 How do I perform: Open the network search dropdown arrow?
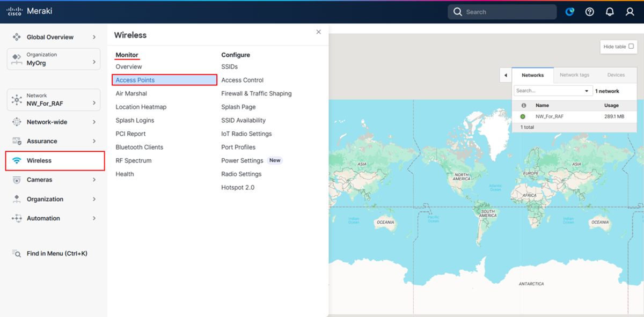click(x=587, y=91)
